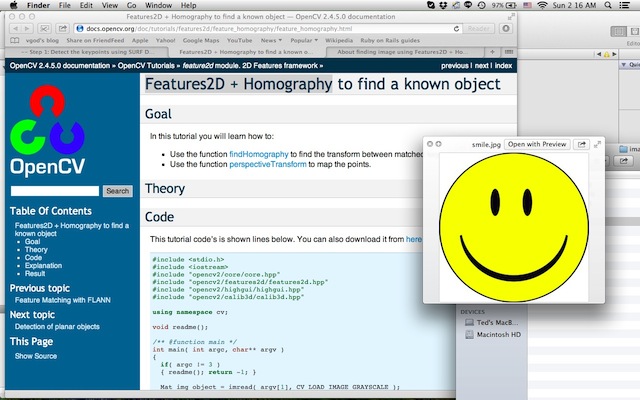The image size is (640, 400).
Task: Click the OpenCV Tutorials breadcrumb link
Action: click(146, 66)
